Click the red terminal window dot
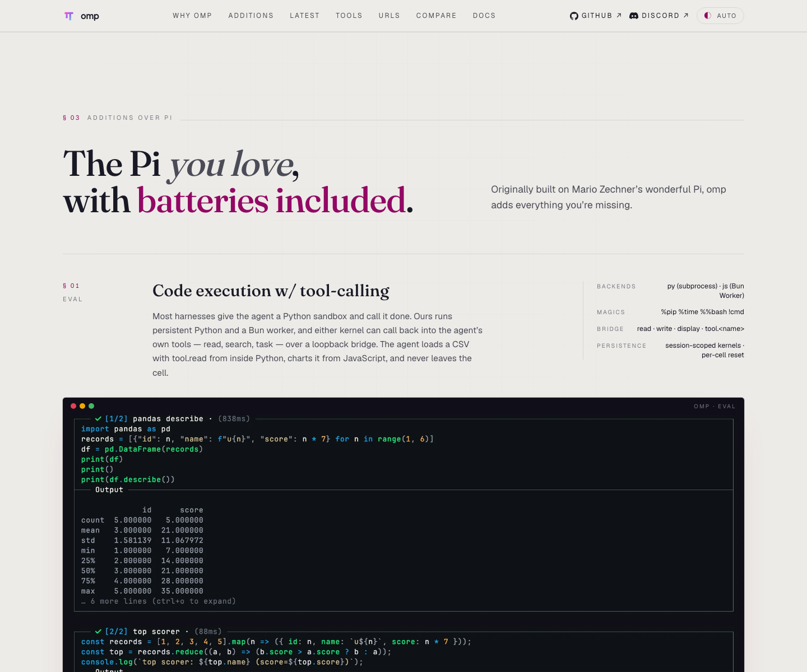Image resolution: width=807 pixels, height=672 pixels. click(x=73, y=406)
